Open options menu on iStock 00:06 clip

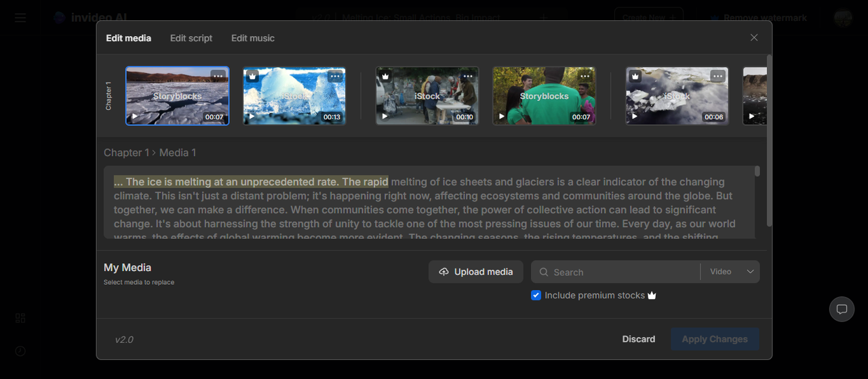[717, 77]
